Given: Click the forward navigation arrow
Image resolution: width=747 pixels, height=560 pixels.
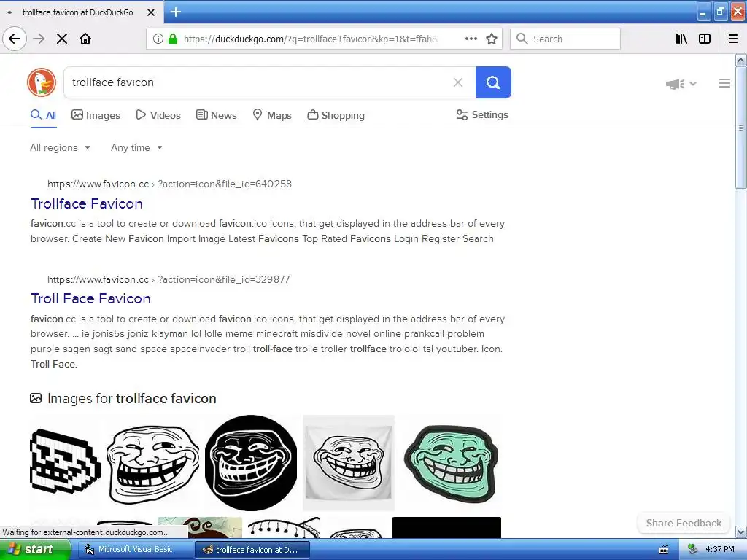Looking at the screenshot, I should coord(39,39).
